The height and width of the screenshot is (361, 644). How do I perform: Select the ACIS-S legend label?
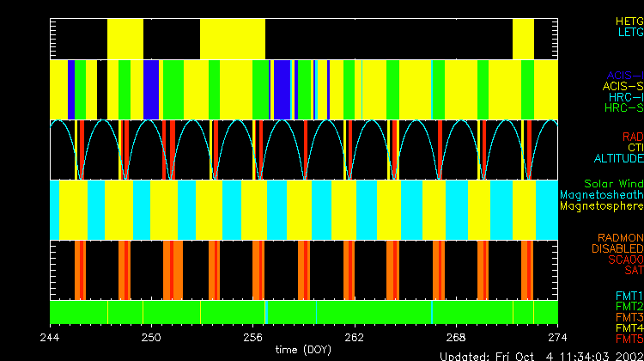[623, 86]
